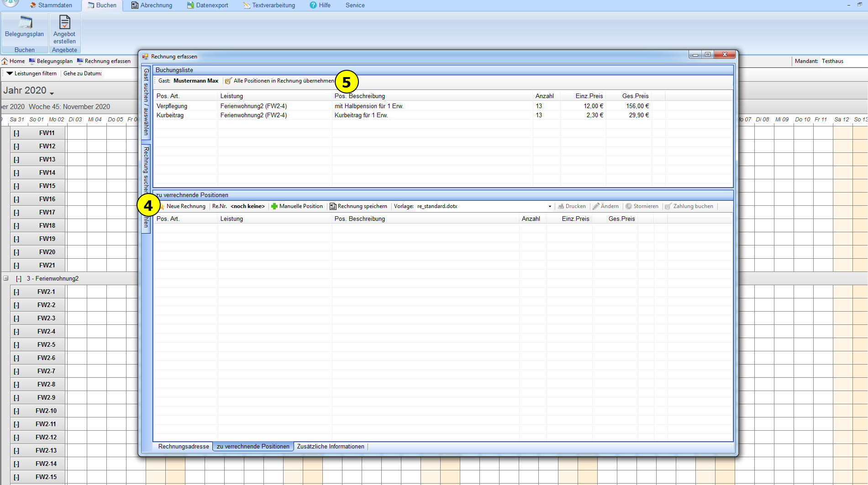Viewport: 868px width, 485px height.
Task: Click the Stornieren toolbar icon
Action: (629, 206)
